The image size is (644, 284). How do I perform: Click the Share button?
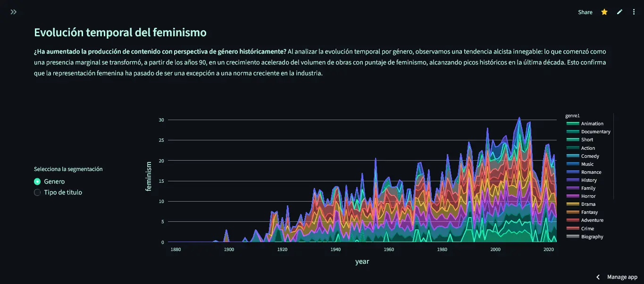tap(585, 12)
